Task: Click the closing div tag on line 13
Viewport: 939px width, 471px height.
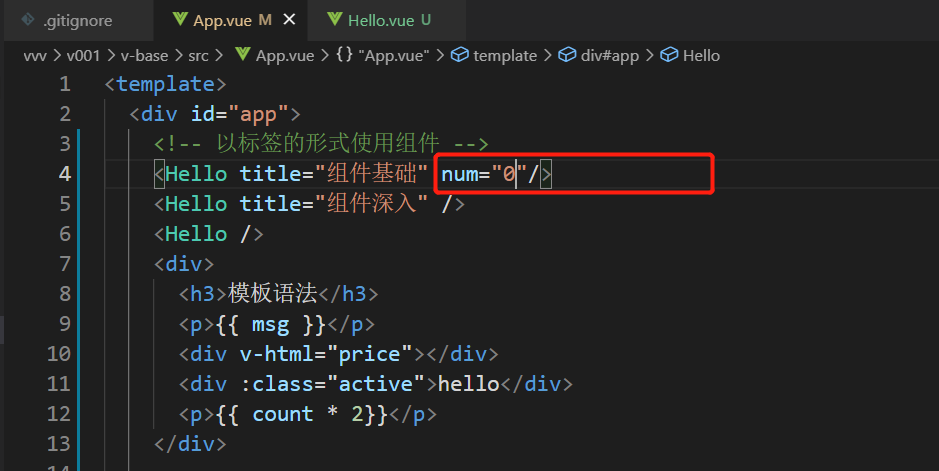Action: coord(190,443)
